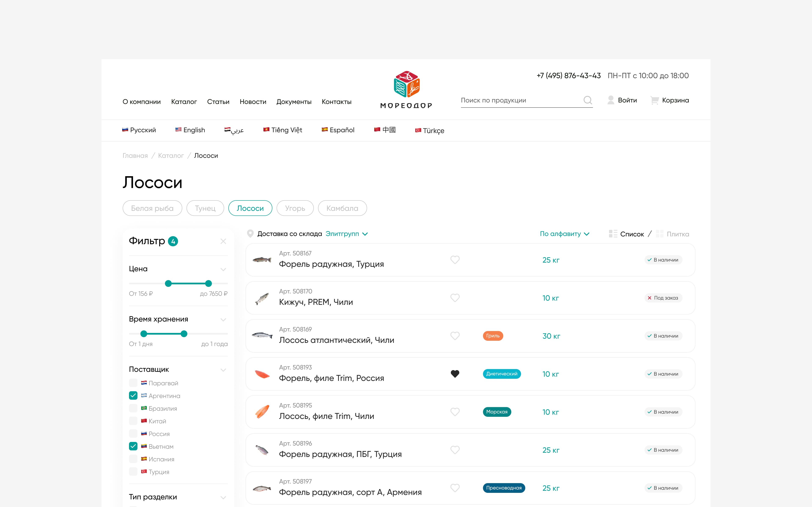Go to Главная via breadcrumb
The height and width of the screenshot is (507, 812).
coord(135,156)
